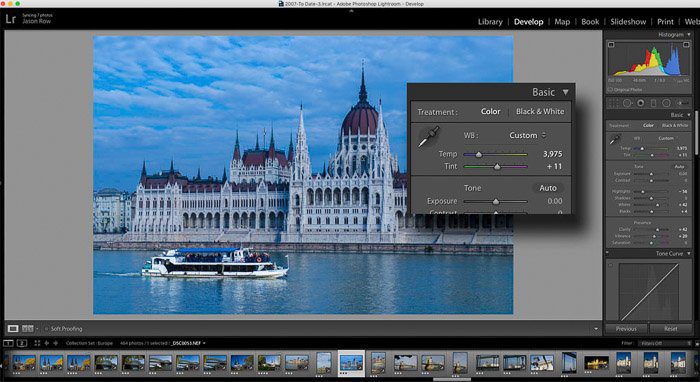Click the Previous button
The image size is (700, 382).
click(x=626, y=329)
